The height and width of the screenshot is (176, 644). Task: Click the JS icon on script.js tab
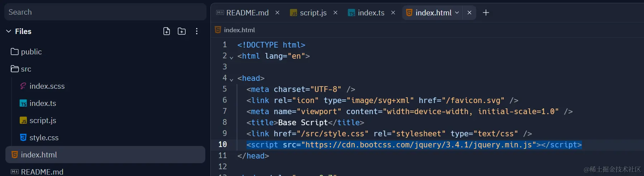pyautogui.click(x=294, y=13)
